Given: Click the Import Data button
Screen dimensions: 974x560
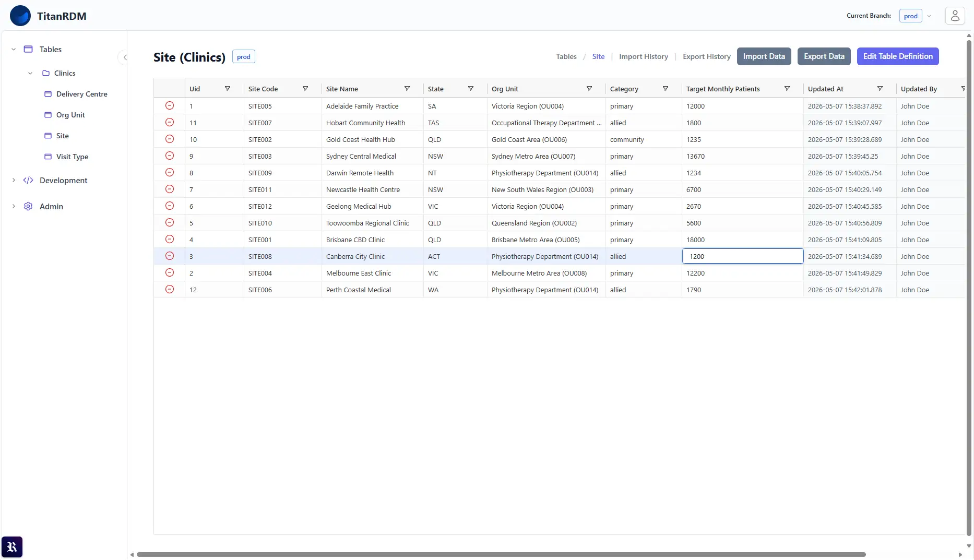Looking at the screenshot, I should (764, 56).
